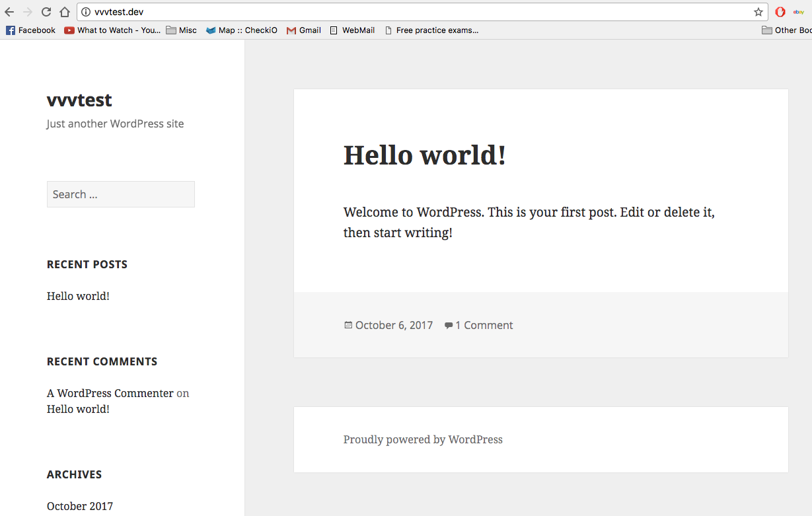Open Gmail from the bookmarks bar
Viewport: 812px width, 516px height.
click(x=303, y=30)
